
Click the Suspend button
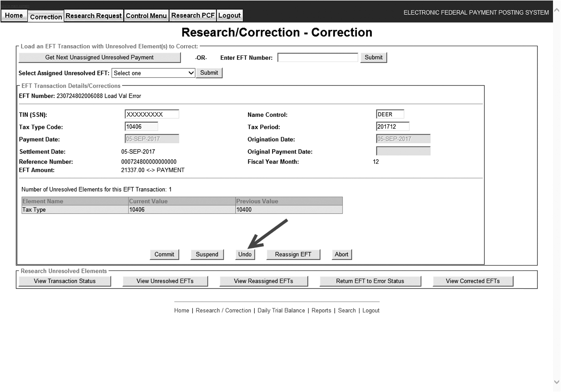[x=207, y=254]
